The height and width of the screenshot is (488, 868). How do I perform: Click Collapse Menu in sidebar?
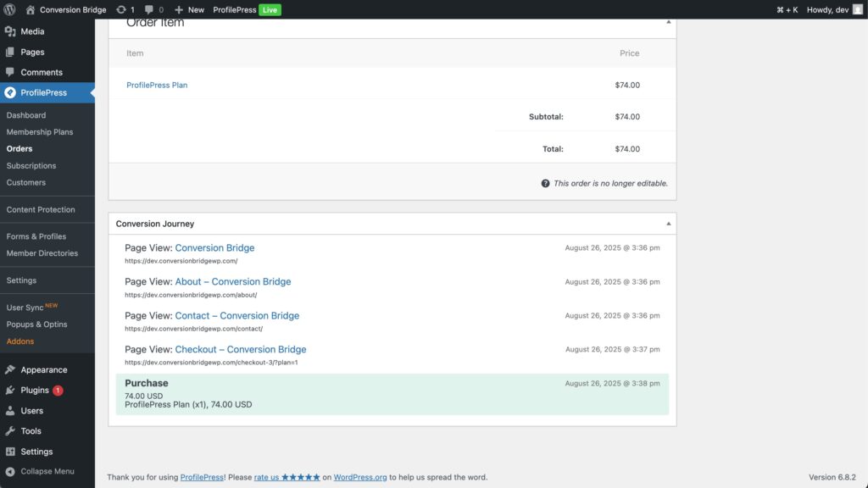click(47, 471)
